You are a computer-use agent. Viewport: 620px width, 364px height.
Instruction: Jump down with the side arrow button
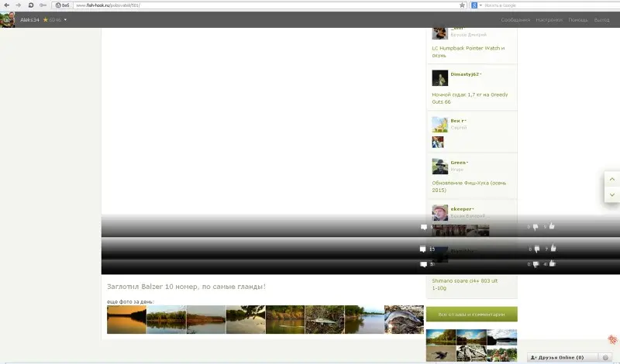[612, 195]
